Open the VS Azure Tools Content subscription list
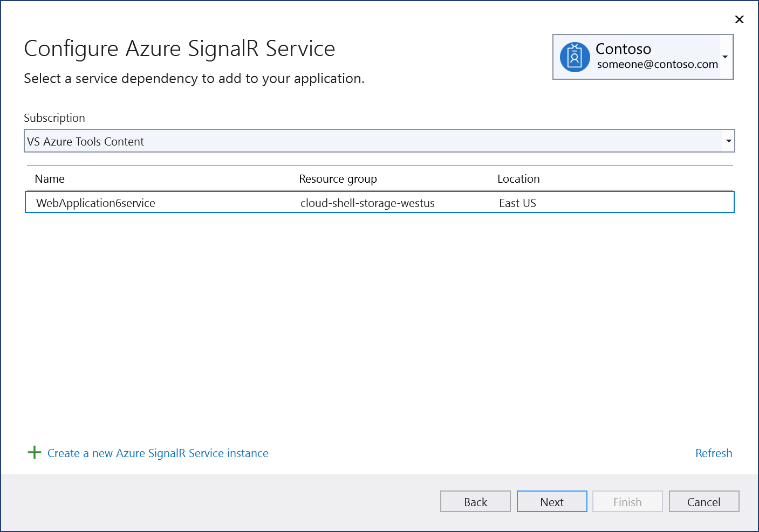 [x=378, y=141]
